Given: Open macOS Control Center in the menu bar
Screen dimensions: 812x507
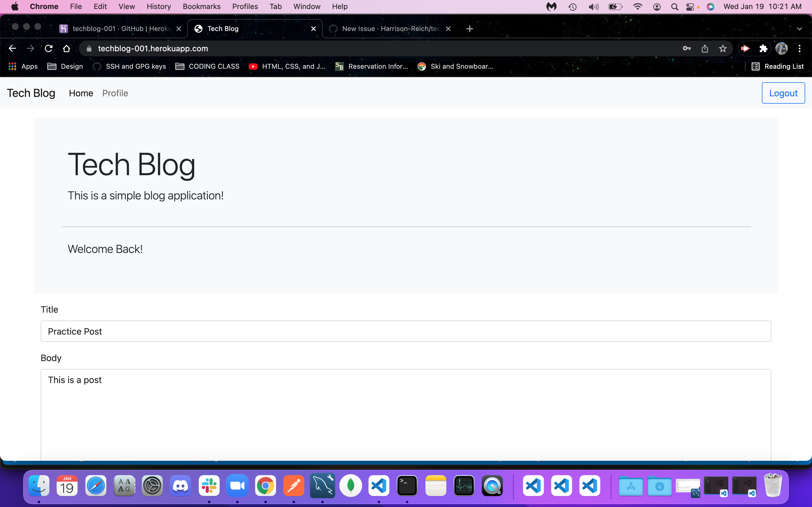Looking at the screenshot, I should tap(690, 7).
